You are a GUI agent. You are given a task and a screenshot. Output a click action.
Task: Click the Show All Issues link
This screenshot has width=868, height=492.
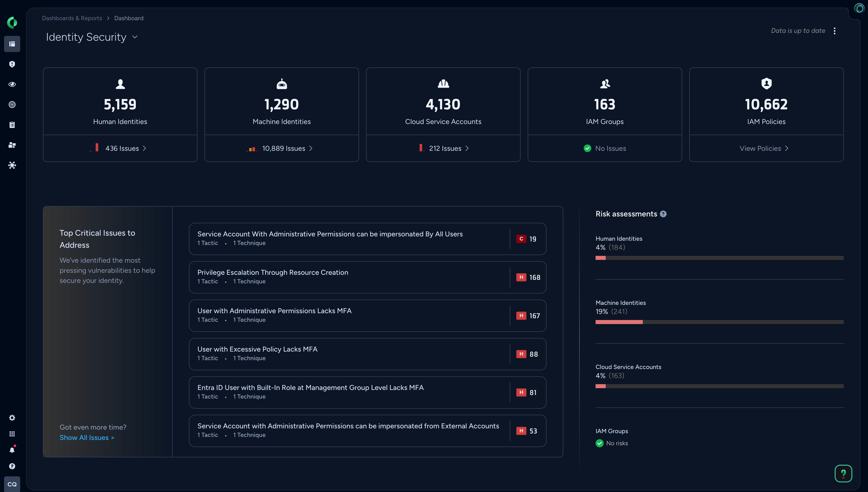tap(87, 437)
